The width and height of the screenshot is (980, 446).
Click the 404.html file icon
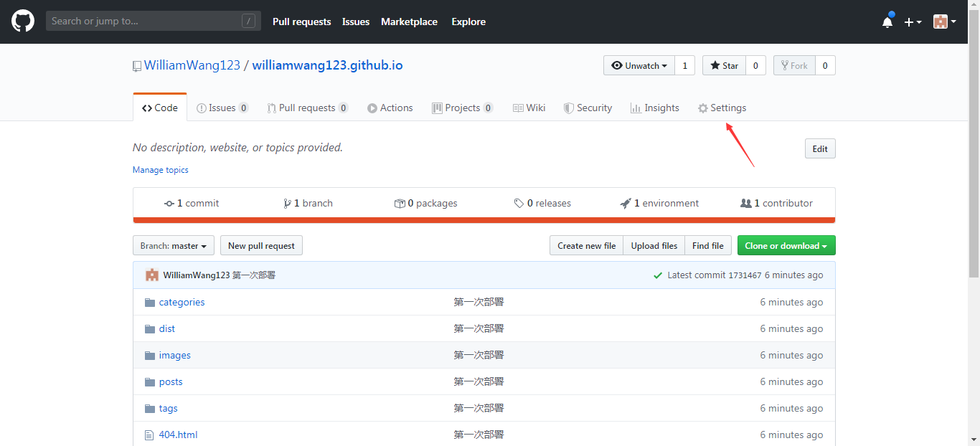click(149, 435)
